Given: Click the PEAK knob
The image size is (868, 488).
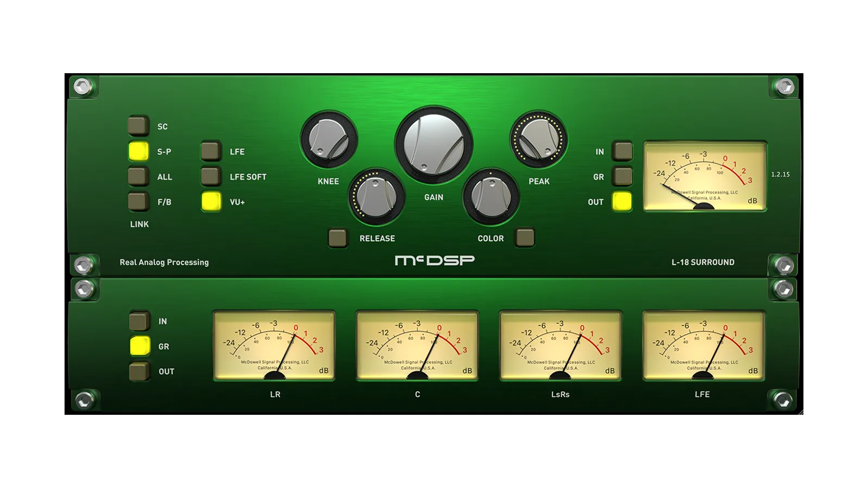Looking at the screenshot, I should 539,139.
